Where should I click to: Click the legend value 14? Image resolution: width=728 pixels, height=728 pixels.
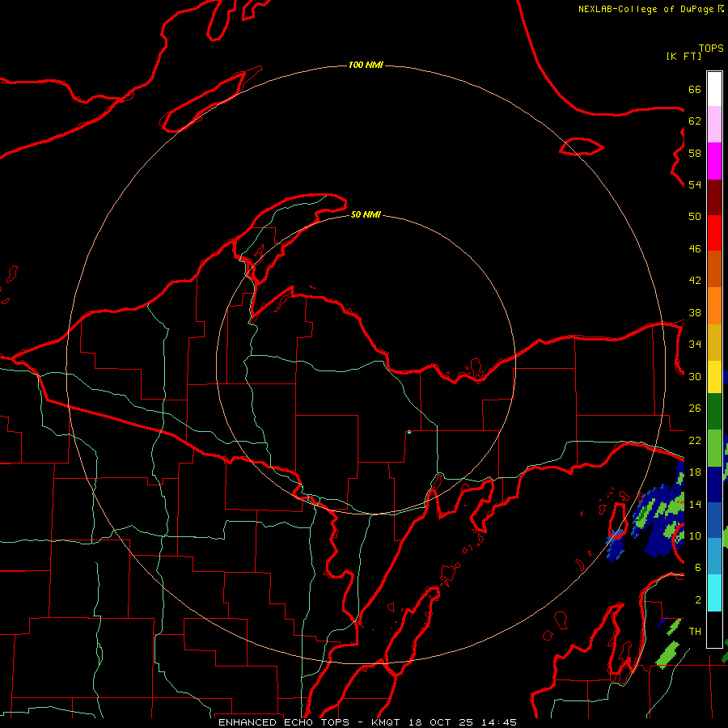[x=695, y=504]
